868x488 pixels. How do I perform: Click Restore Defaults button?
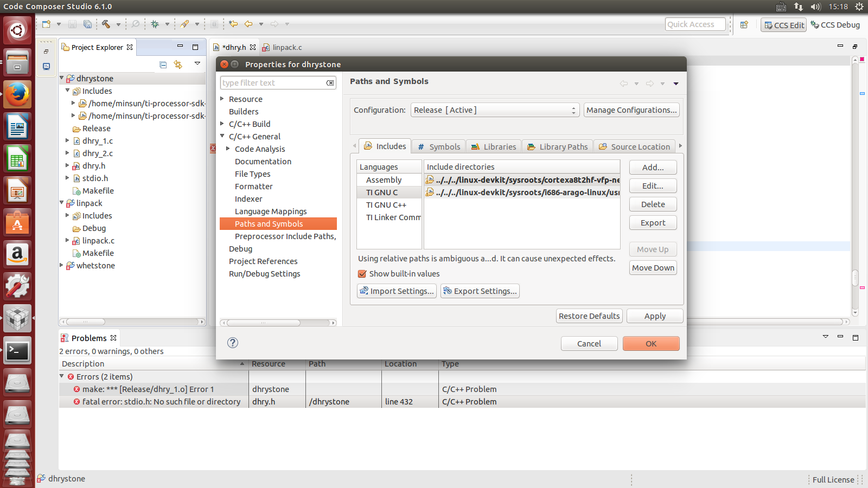click(589, 316)
